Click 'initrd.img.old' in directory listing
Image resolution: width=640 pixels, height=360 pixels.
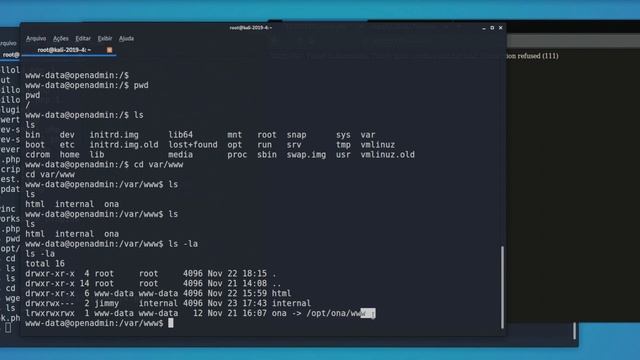tap(124, 145)
